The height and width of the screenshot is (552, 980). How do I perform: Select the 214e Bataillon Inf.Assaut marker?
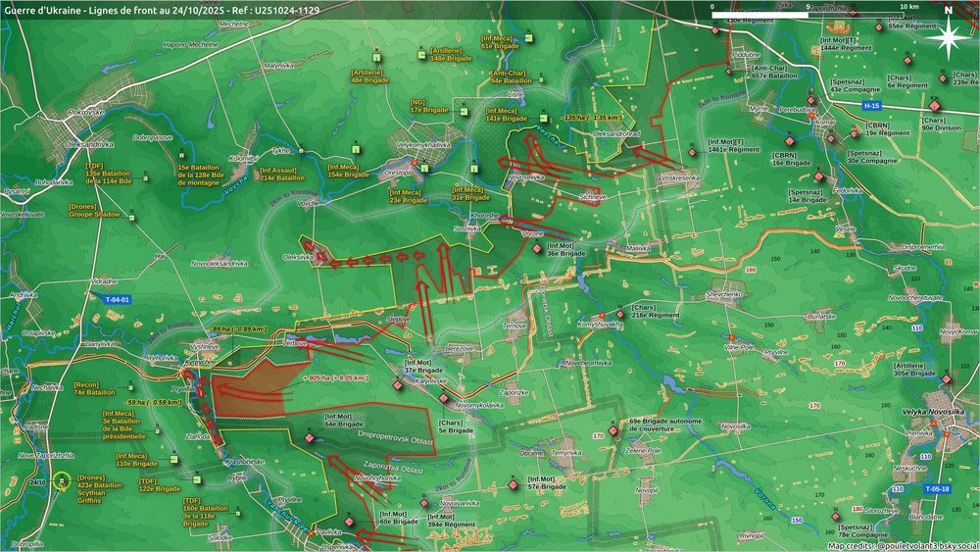tap(301, 151)
